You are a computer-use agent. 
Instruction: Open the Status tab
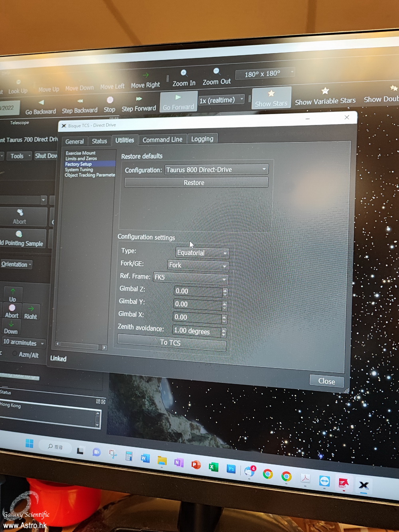click(x=99, y=141)
